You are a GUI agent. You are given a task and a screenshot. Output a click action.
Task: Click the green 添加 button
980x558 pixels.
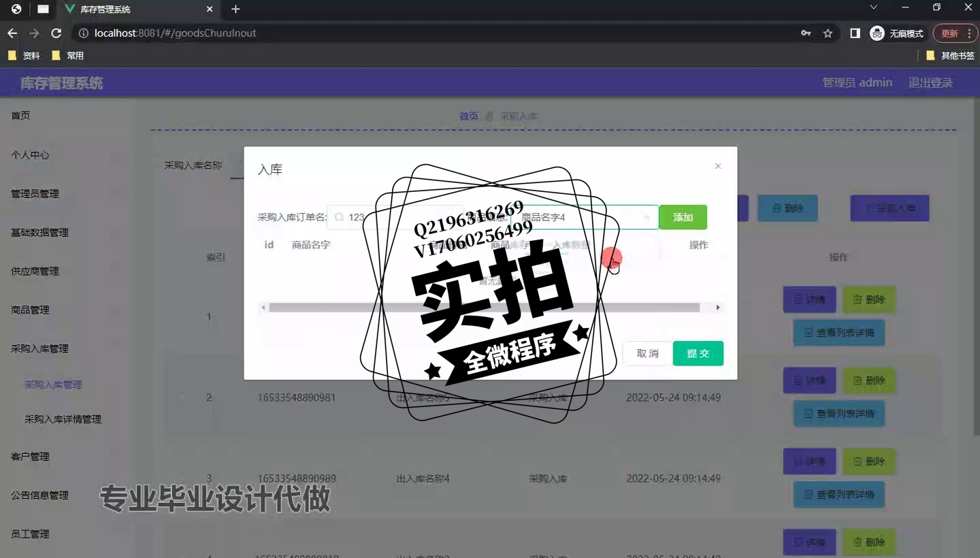[x=683, y=217]
